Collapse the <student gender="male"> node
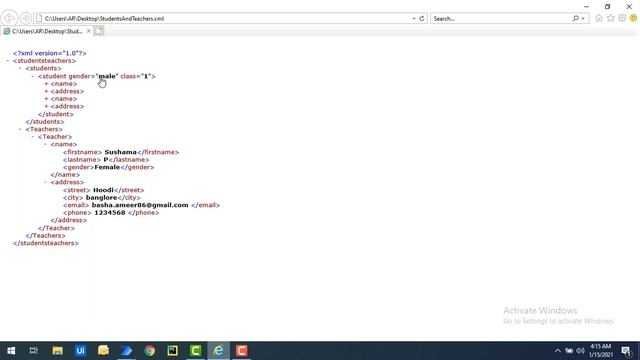Viewport: 640px width, 360px height. coord(33,76)
